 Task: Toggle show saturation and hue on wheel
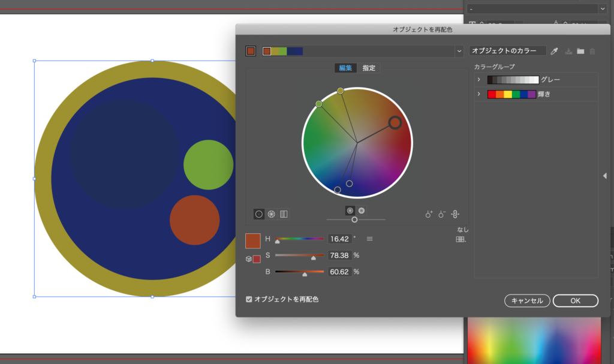pyautogui.click(x=350, y=210)
